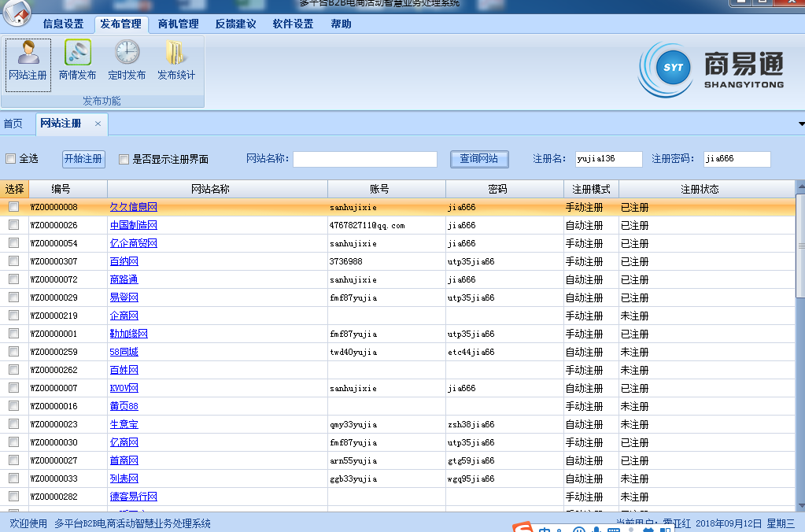Enable 是否显示注册界面 checkbox
The height and width of the screenshot is (532, 805).
pyautogui.click(x=124, y=159)
